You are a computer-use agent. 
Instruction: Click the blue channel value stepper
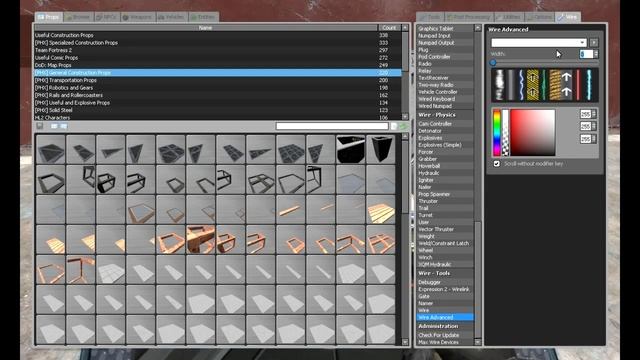point(594,139)
